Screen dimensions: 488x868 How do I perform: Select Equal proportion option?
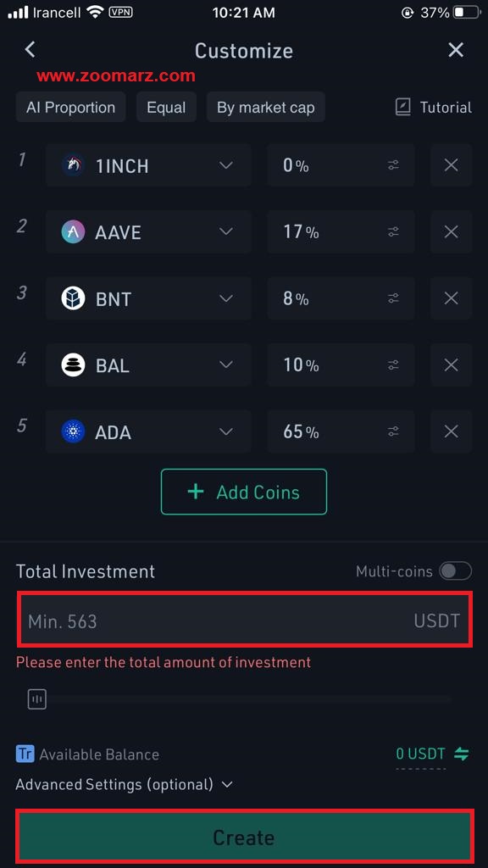166,108
